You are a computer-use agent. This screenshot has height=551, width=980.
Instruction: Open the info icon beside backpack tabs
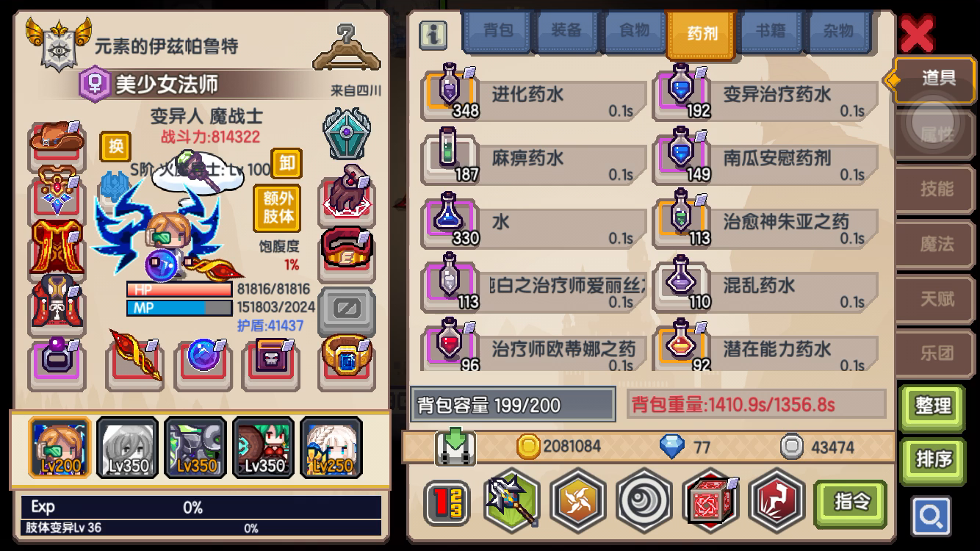click(x=433, y=34)
